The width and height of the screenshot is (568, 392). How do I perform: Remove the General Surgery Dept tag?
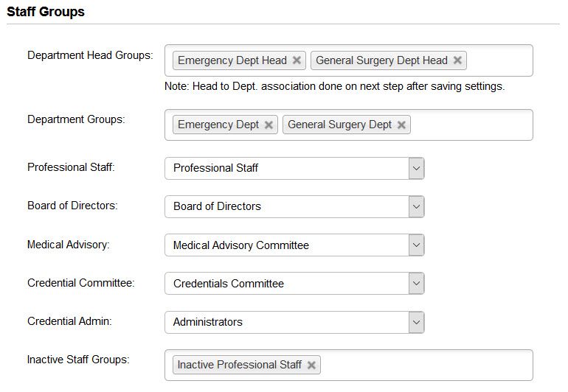[x=401, y=125]
